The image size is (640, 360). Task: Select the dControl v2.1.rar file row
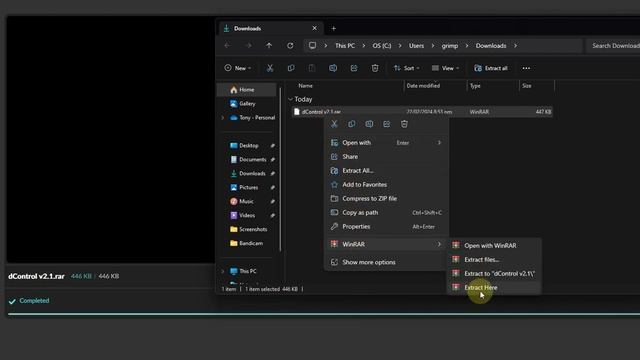[422, 111]
